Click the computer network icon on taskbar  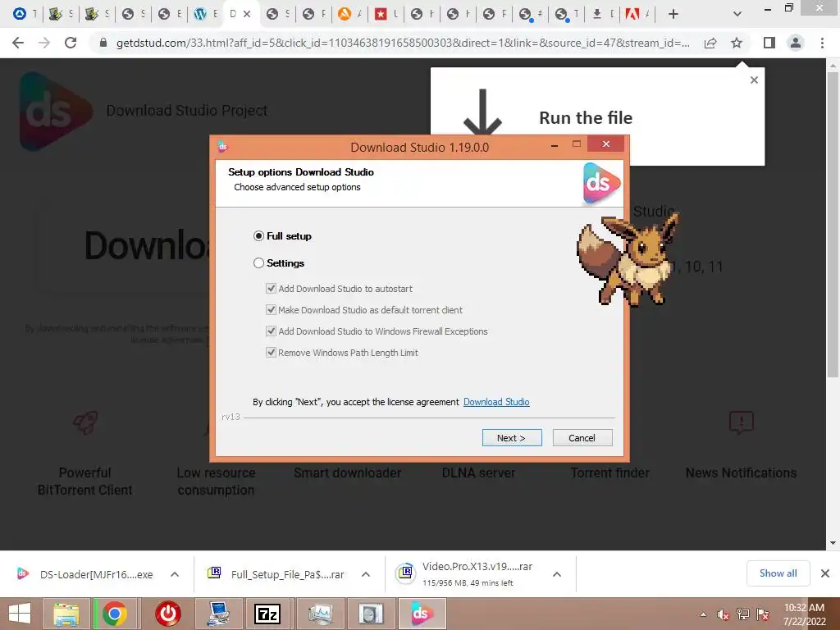pyautogui.click(x=218, y=614)
